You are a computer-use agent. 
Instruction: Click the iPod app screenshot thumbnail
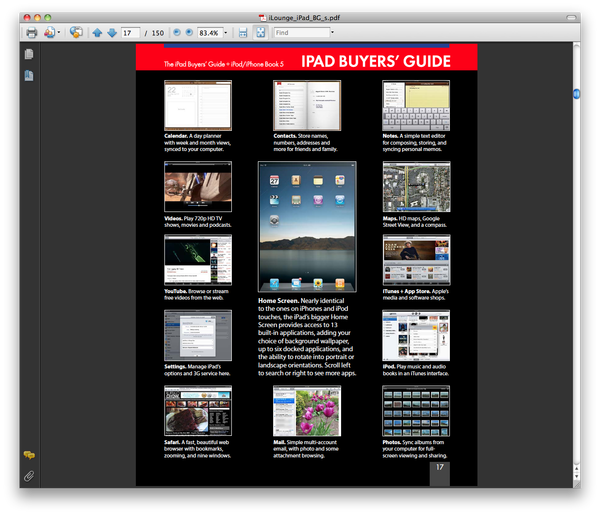(416, 335)
